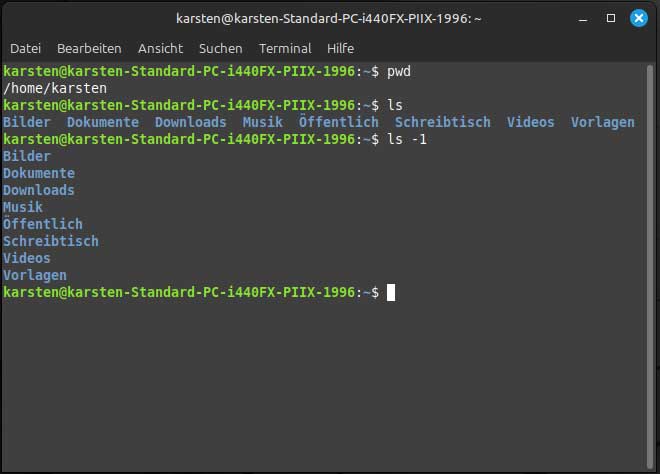Click Schreibtisch in the single-column listing
660x474 pixels.
(x=51, y=241)
